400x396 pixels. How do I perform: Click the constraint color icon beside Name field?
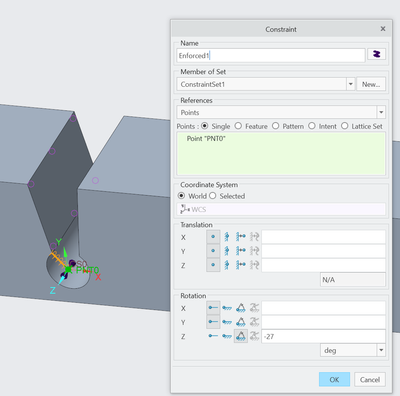[x=376, y=54]
